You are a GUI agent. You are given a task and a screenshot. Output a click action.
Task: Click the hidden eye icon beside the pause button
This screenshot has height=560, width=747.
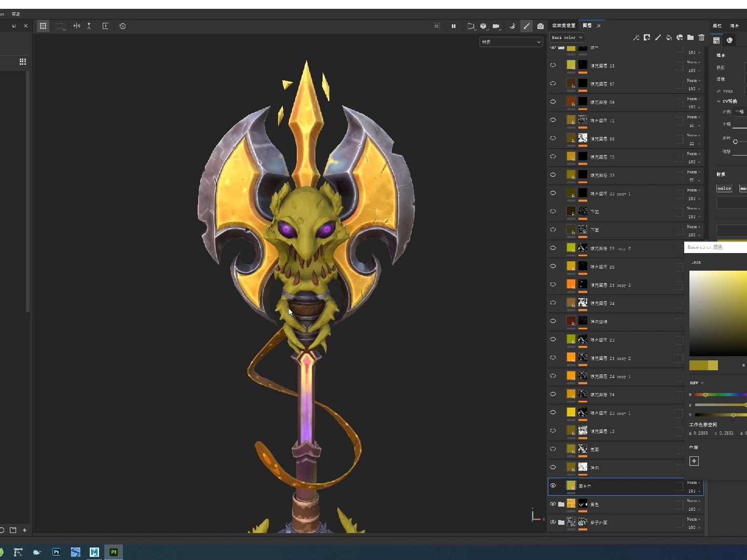[437, 26]
